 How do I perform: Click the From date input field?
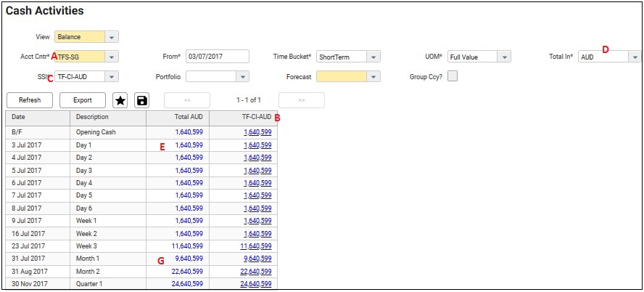(x=217, y=57)
